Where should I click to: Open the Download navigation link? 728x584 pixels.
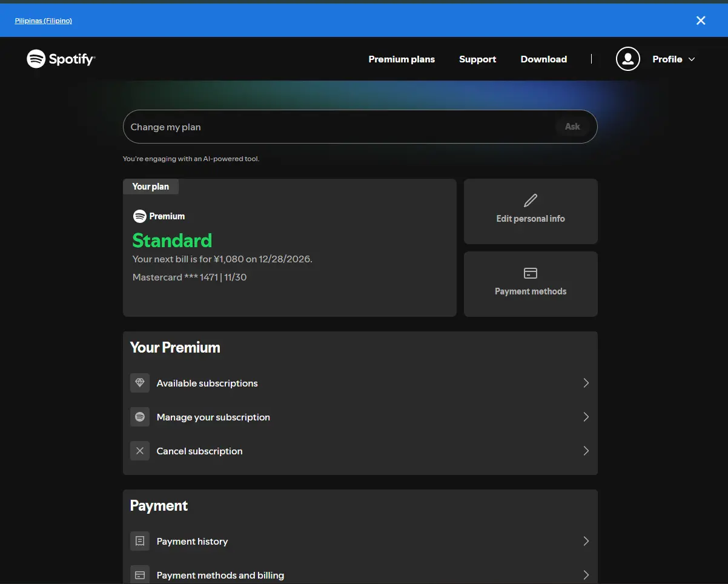[544, 59]
